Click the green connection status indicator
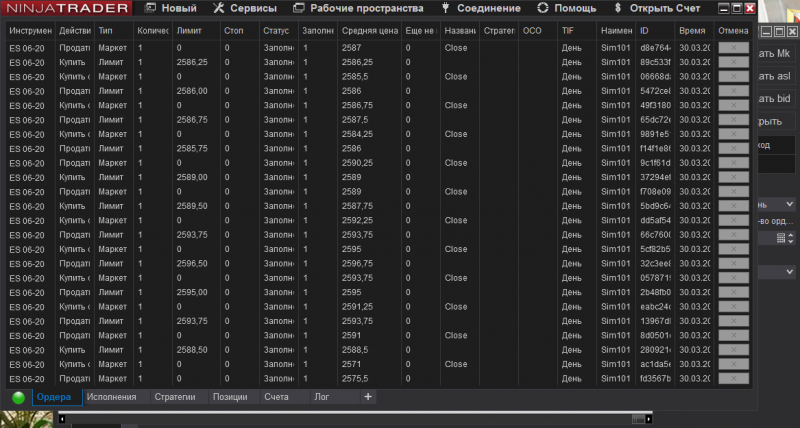The width and height of the screenshot is (800, 428). pyautogui.click(x=18, y=398)
